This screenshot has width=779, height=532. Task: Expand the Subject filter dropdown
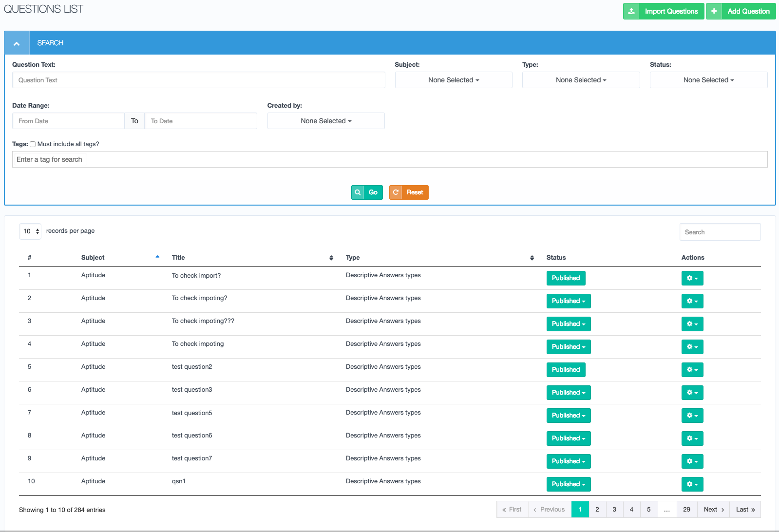(453, 80)
